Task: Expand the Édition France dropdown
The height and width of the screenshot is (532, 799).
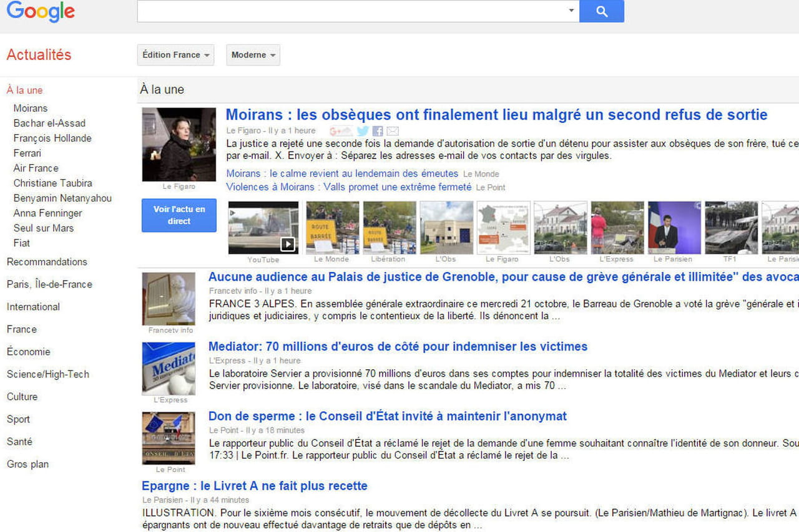Action: pyautogui.click(x=175, y=55)
